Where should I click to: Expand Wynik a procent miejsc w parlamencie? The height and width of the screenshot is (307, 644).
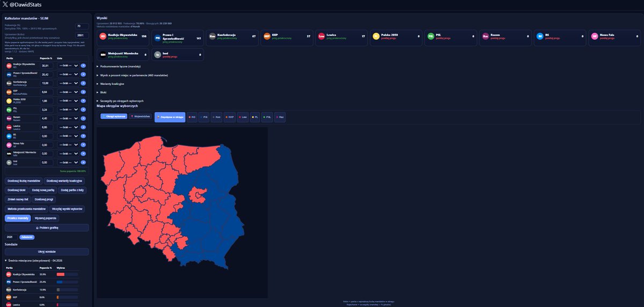click(x=132, y=75)
